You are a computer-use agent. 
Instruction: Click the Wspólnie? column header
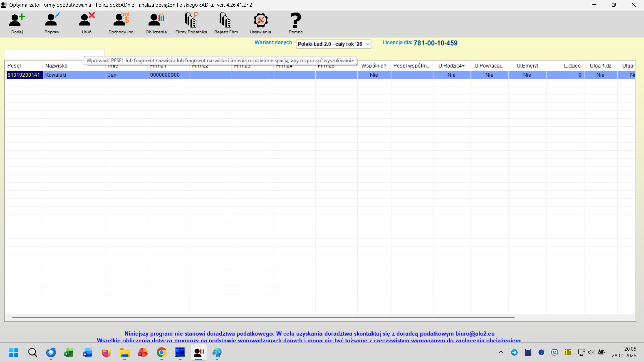click(374, 66)
